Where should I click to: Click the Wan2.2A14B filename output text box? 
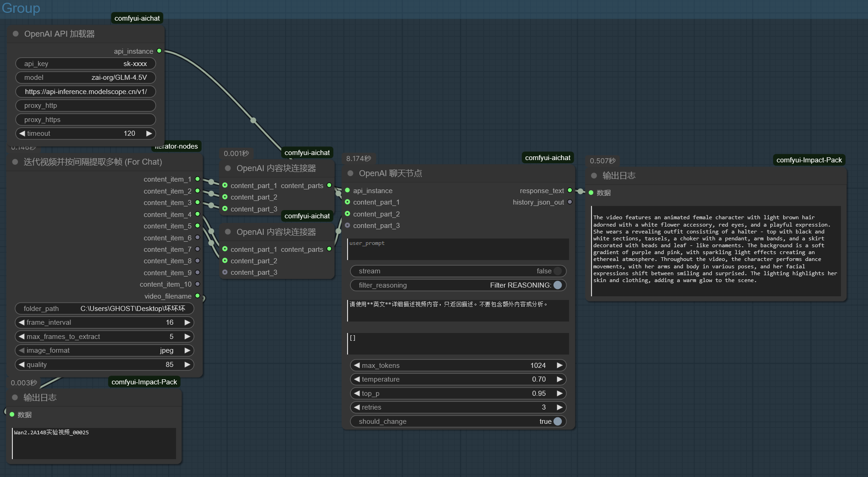(94, 444)
